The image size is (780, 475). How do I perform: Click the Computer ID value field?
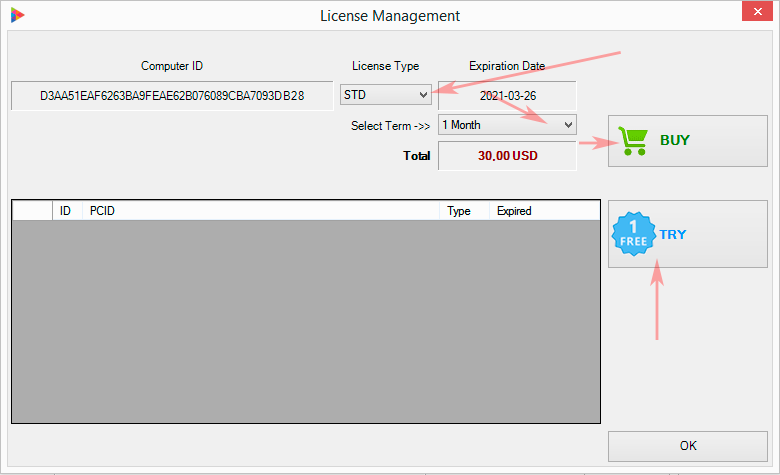point(172,95)
